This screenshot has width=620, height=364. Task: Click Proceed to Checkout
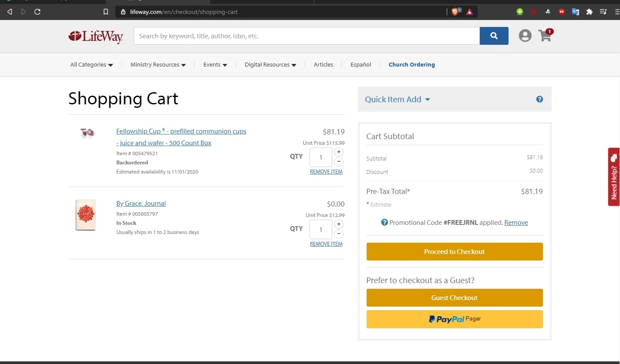tap(455, 251)
